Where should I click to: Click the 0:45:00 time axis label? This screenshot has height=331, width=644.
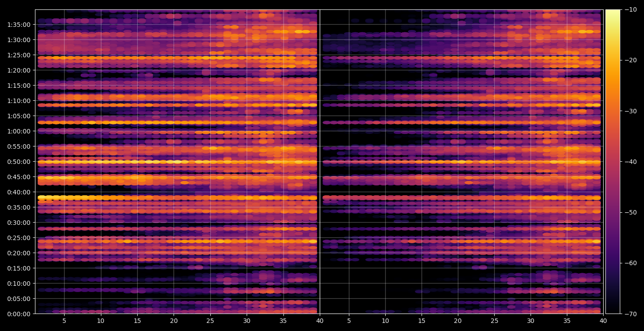[x=19, y=177]
